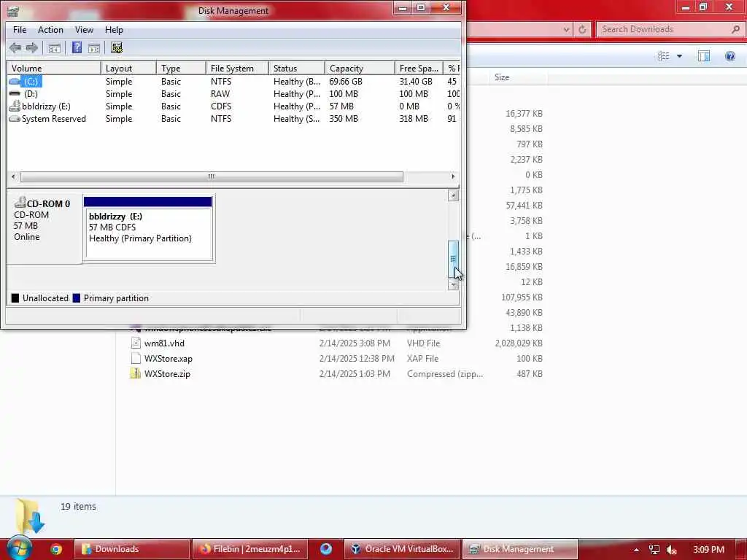This screenshot has width=747, height=560.
Task: Sort by the Status column header
Action: pyautogui.click(x=296, y=68)
